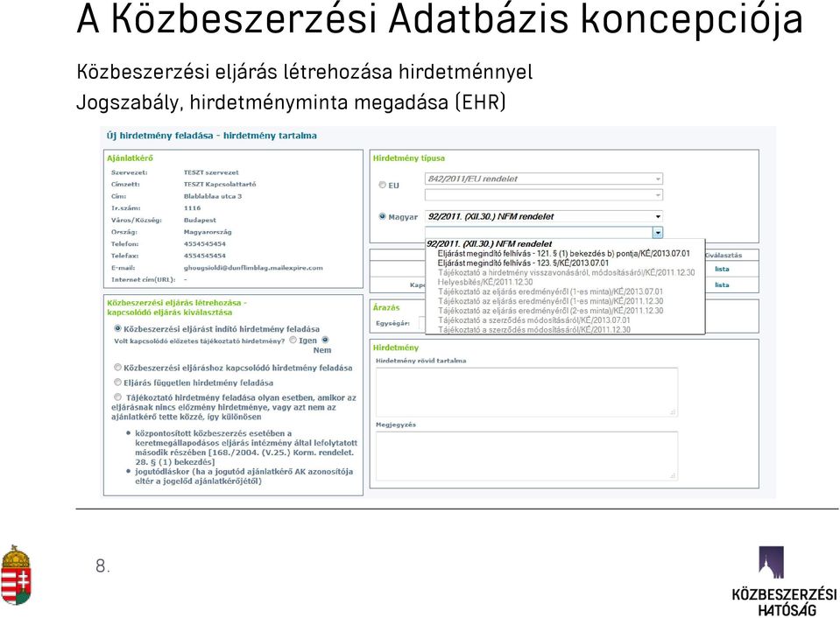The width and height of the screenshot is (840, 618).
Task: Select 'Eljárást megindító felhívás - 121. § (1) bekezdés b) pontja' option
Action: tap(563, 253)
